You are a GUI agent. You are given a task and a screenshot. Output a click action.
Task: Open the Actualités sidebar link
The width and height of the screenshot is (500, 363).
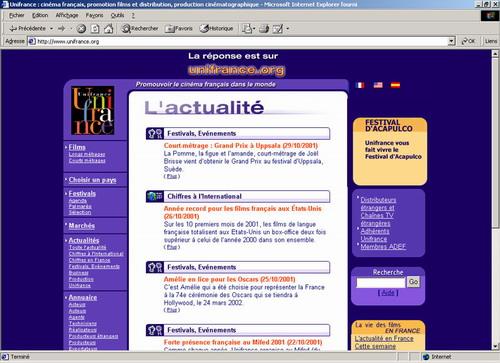tap(84, 240)
